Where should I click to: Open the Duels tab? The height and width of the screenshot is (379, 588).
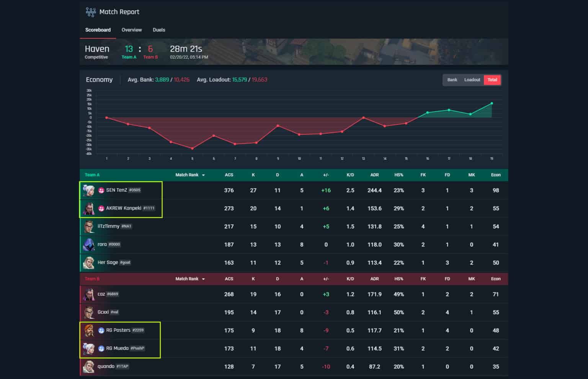[158, 30]
